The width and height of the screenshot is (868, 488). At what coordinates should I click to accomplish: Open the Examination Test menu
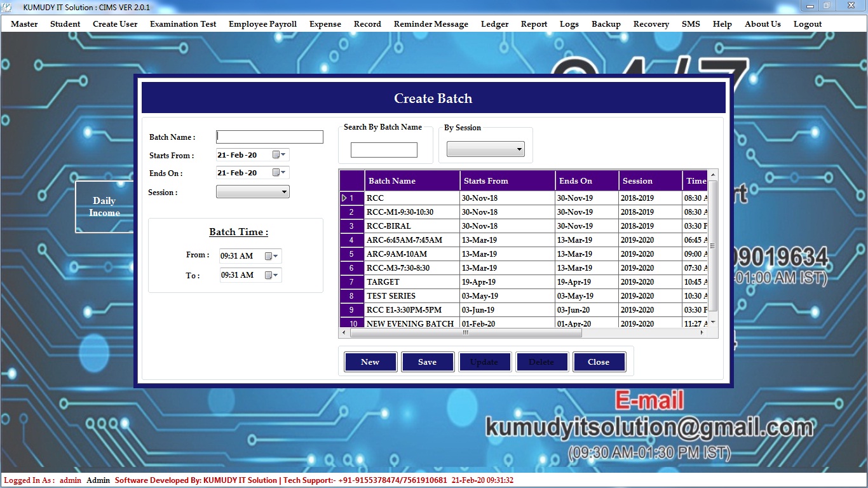pyautogui.click(x=183, y=24)
